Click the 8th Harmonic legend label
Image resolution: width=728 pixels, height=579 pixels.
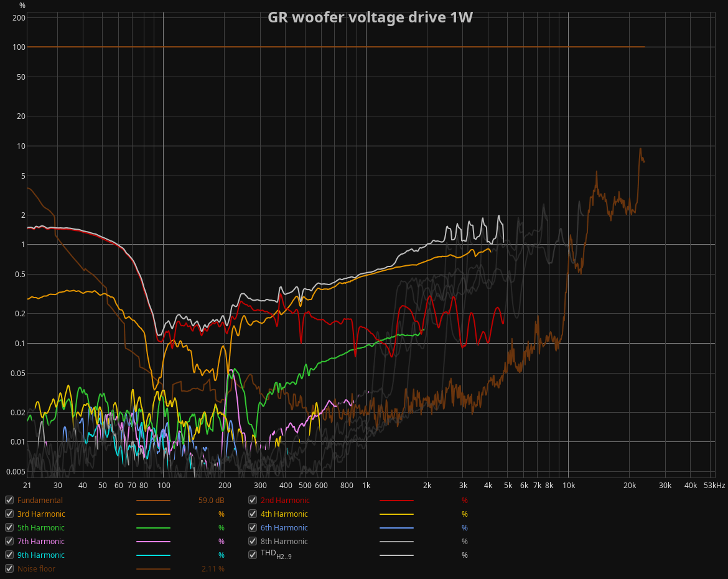[284, 542]
